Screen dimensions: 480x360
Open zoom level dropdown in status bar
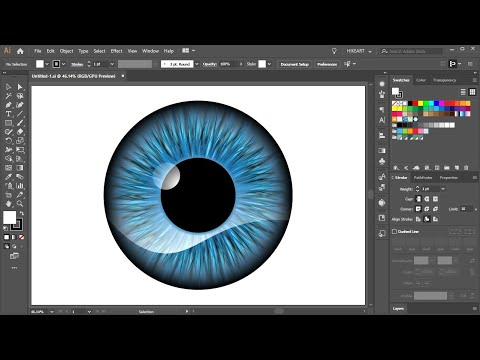(x=51, y=312)
